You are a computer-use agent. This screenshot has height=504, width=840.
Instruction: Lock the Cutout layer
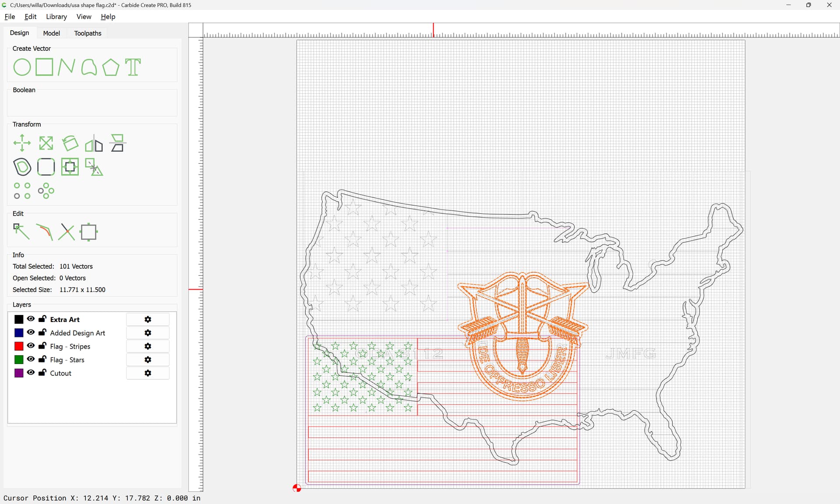point(42,372)
